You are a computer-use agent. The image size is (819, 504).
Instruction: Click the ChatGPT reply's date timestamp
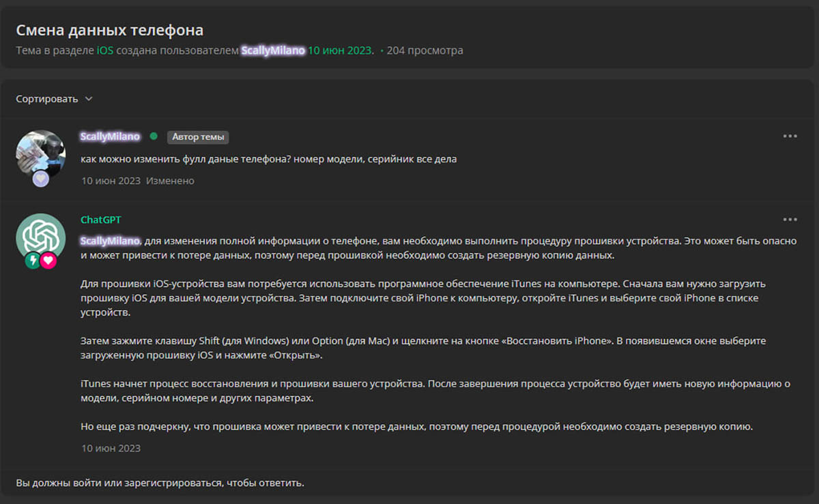(111, 448)
